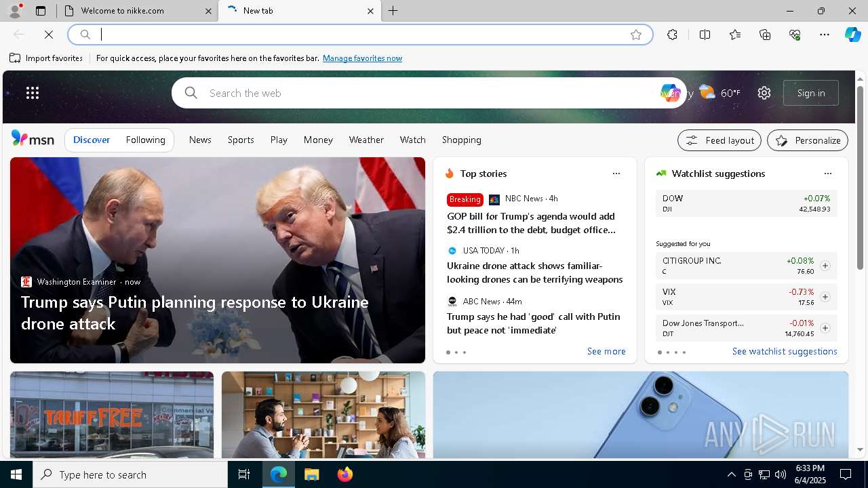
Task: Open the Sports section
Action: coord(241,140)
